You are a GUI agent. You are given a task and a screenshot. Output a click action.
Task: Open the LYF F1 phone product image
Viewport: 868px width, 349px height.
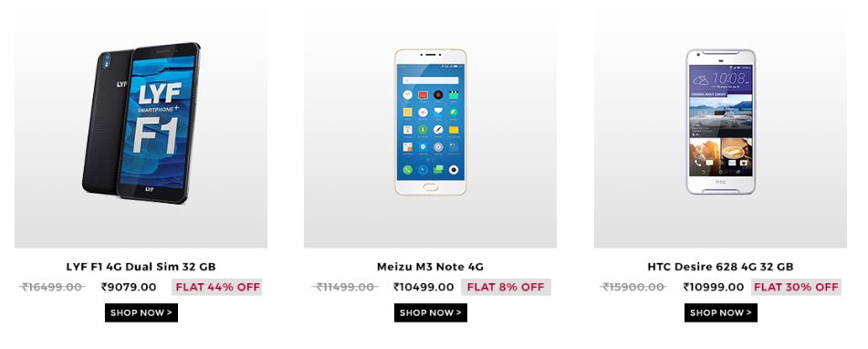(x=141, y=128)
